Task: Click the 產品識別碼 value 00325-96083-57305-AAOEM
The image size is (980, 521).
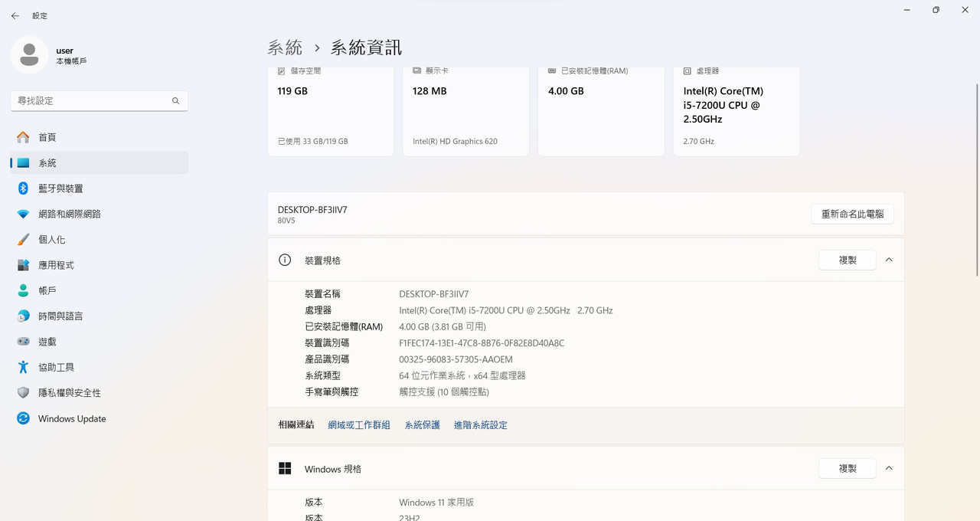Action: click(x=456, y=359)
